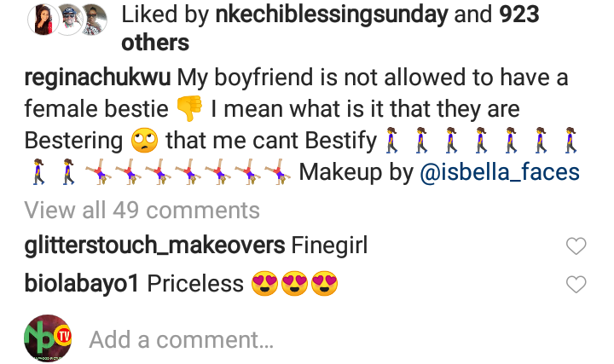Visit glitterstouch_makeovers profile
614x364 pixels.
[x=154, y=246]
